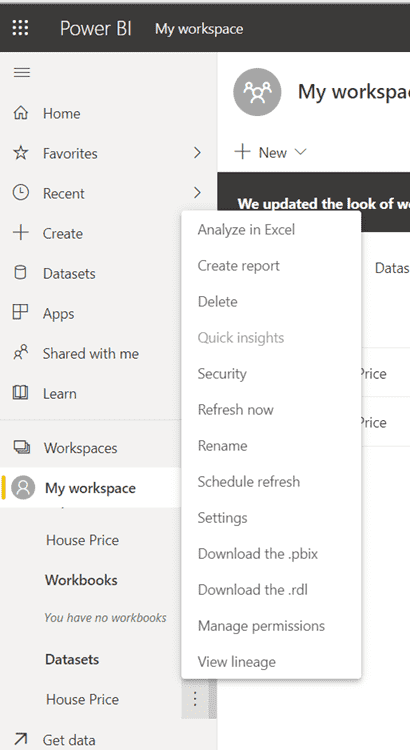Click the House Price dataset more options ellipsis
Screen dimensions: 410x750
(x=195, y=699)
